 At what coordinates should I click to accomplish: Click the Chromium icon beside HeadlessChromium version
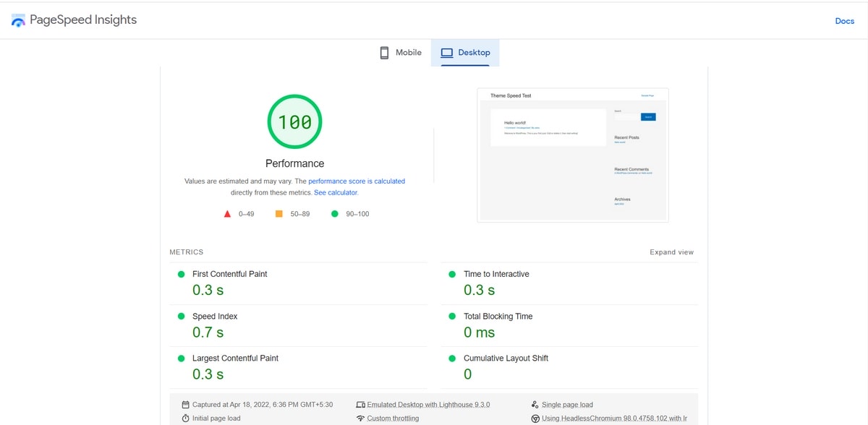click(x=534, y=418)
